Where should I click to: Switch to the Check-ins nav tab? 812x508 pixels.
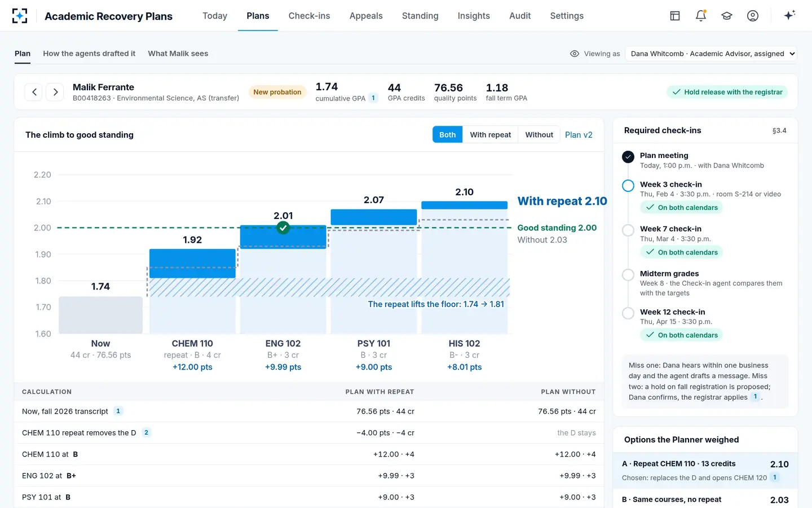click(x=309, y=16)
